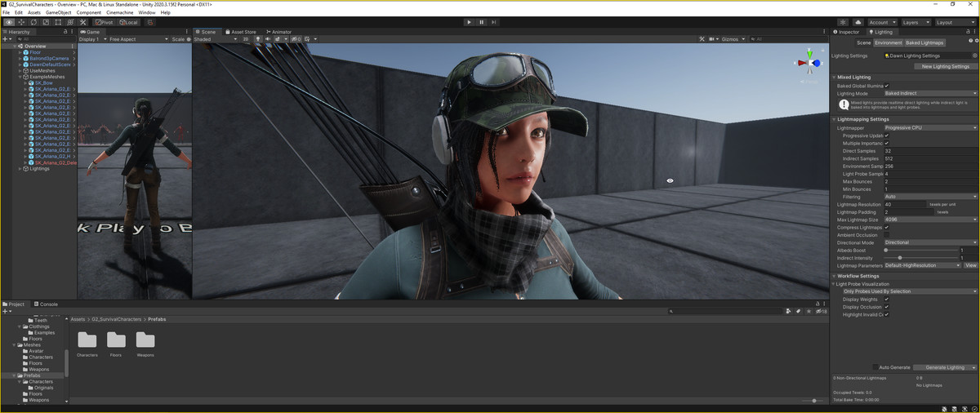Image resolution: width=980 pixels, height=413 pixels.
Task: Toggle hidden objects visibility count icon
Action: click(x=296, y=39)
